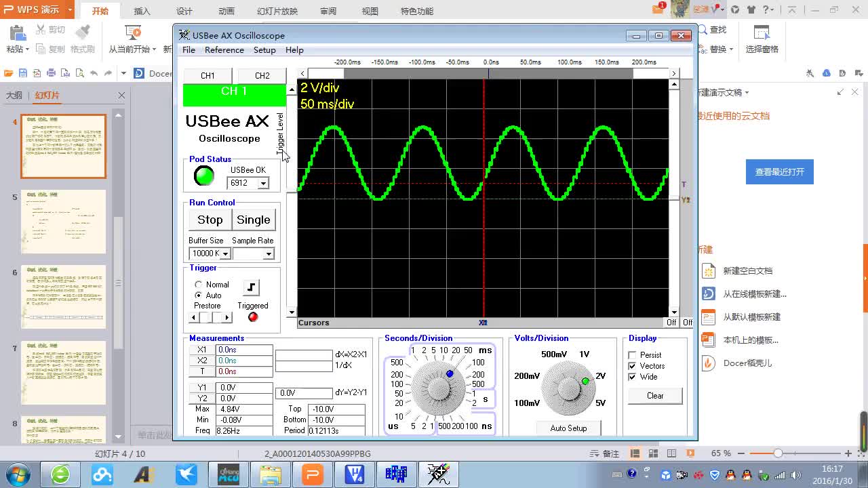Screen dimensions: 868x488
Task: Click the WPS redo arrow icon
Action: coord(108,73)
